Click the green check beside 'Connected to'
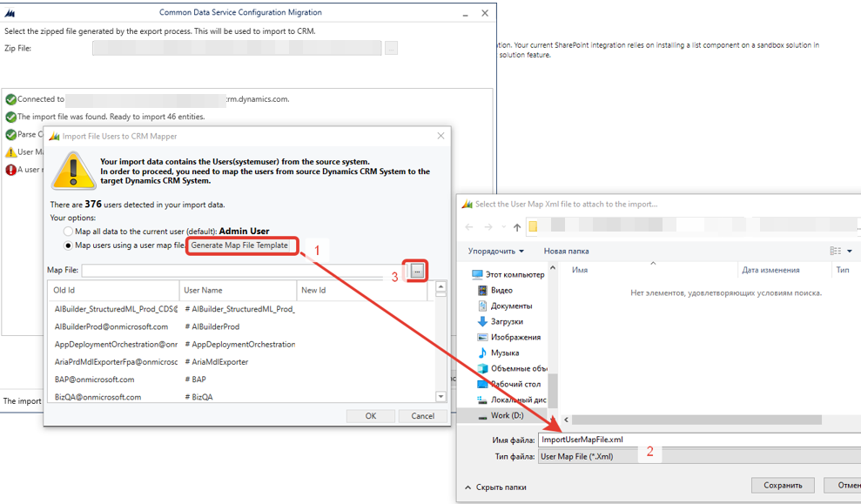 10,99
